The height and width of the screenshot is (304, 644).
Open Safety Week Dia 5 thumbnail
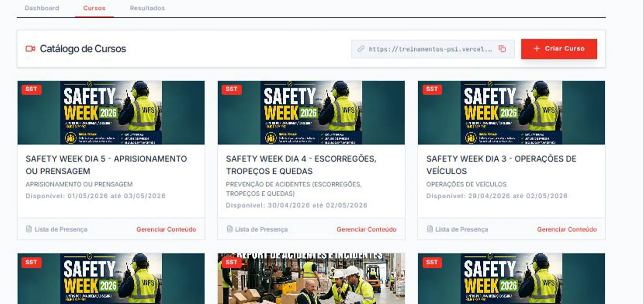click(111, 113)
